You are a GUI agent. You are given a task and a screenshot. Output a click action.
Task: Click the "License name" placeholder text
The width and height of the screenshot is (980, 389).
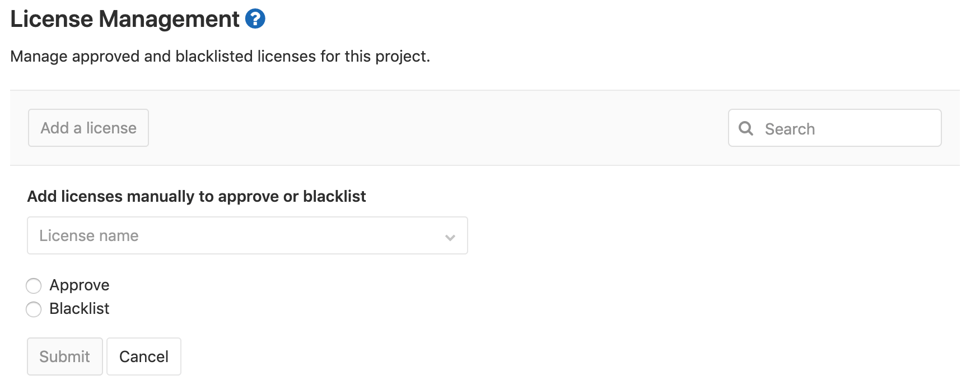click(x=89, y=236)
